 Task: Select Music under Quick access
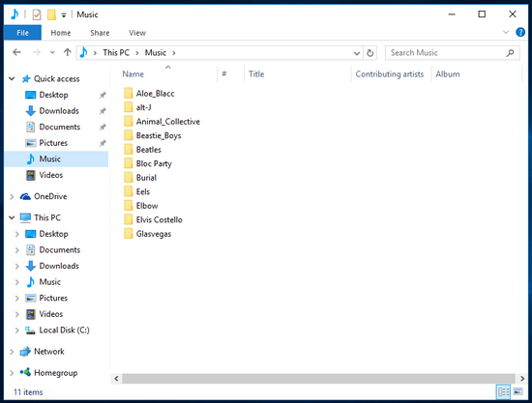50,158
